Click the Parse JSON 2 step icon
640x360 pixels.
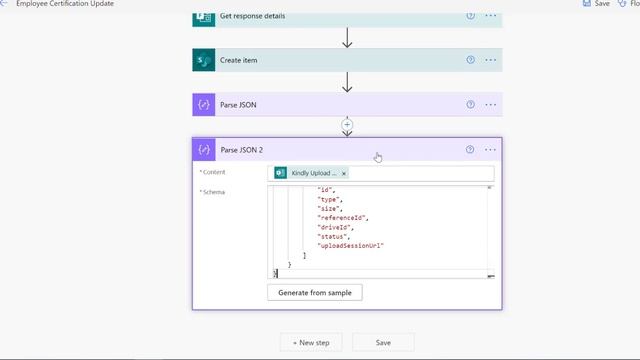[x=204, y=150]
